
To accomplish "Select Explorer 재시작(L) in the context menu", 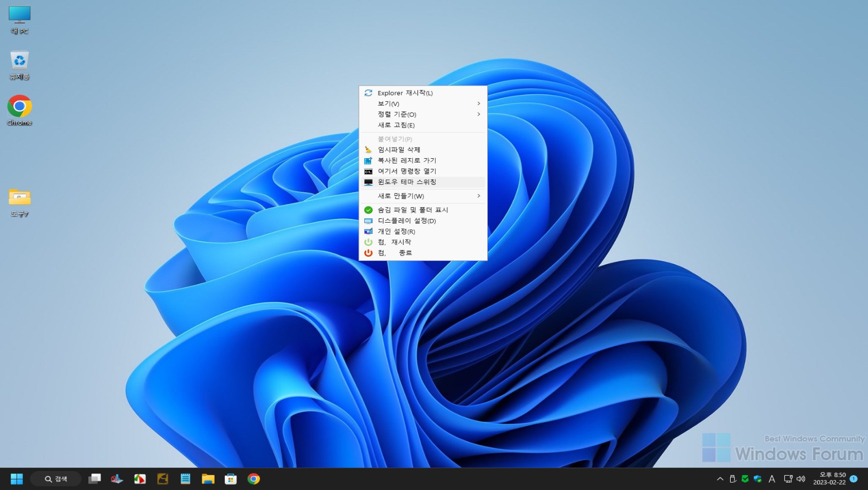I will point(423,93).
